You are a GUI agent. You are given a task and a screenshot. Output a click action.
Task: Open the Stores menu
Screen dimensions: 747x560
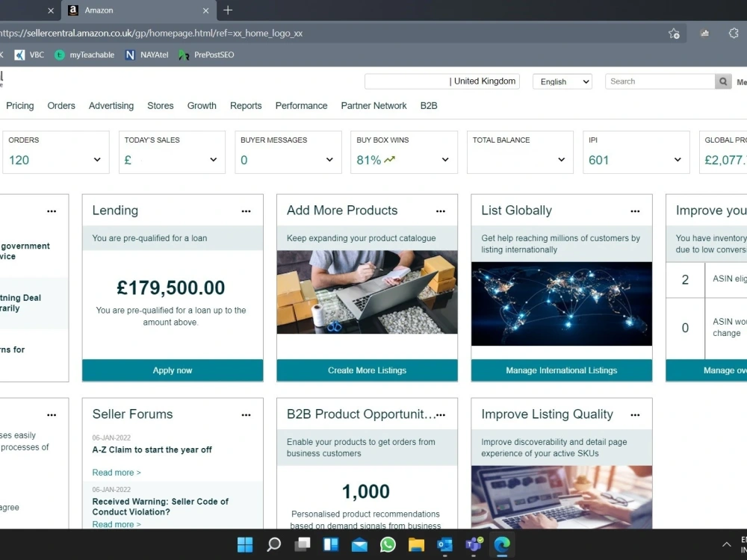pos(161,106)
